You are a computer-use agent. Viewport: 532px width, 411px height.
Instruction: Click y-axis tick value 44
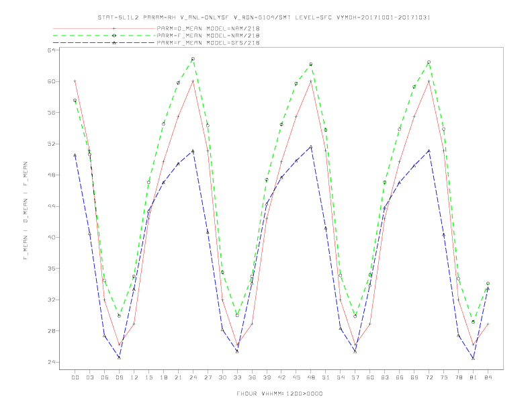pos(51,206)
